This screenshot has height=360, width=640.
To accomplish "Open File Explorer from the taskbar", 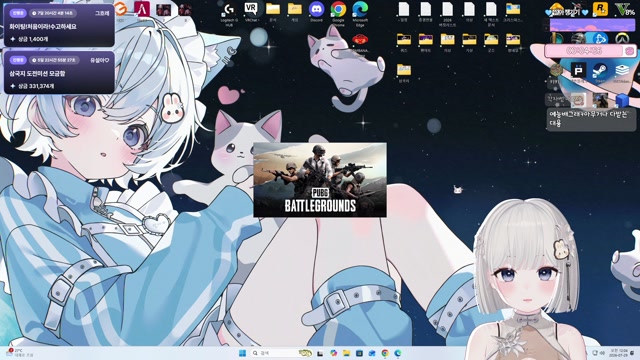I will (x=347, y=353).
